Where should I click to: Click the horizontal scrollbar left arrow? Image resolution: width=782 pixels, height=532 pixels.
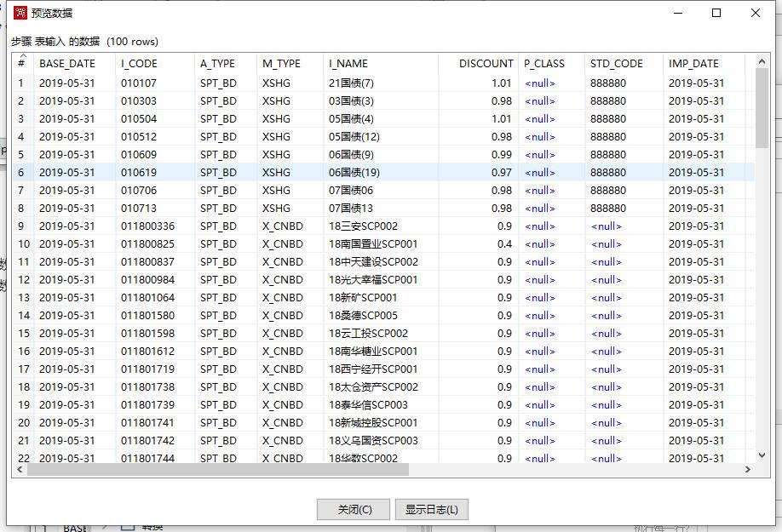pos(20,469)
